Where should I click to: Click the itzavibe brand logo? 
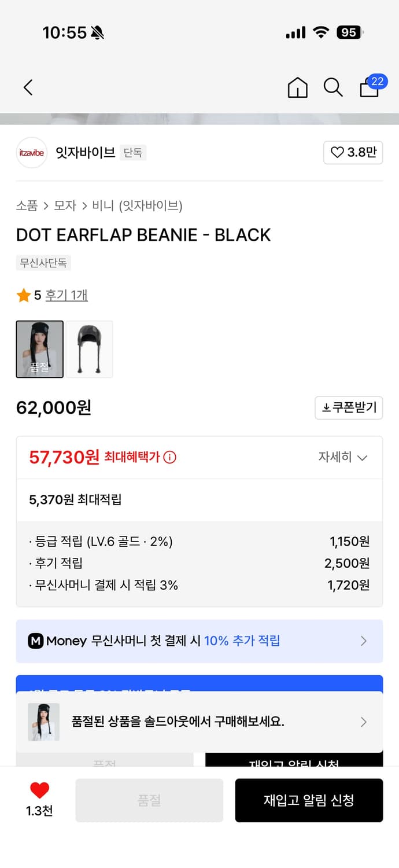[32, 153]
